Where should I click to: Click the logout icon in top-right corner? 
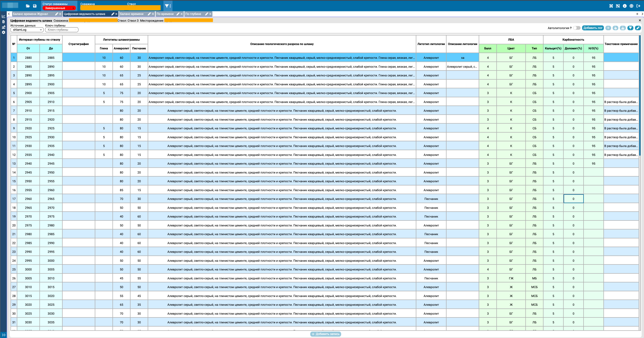tap(638, 6)
